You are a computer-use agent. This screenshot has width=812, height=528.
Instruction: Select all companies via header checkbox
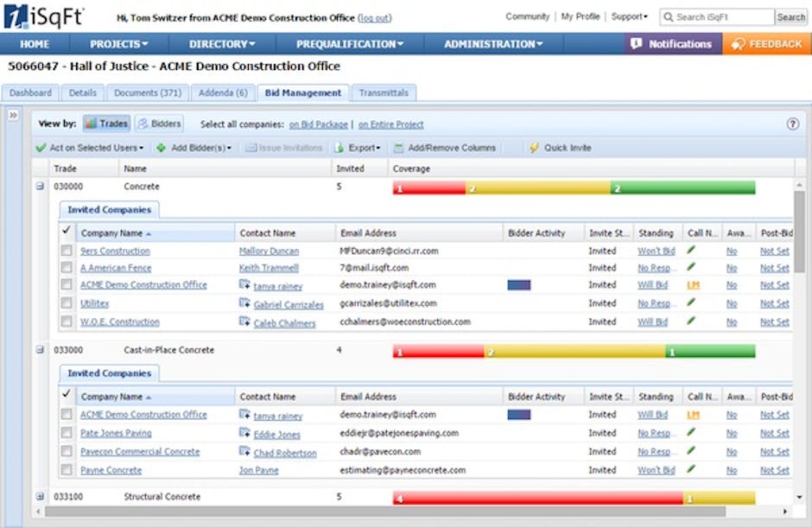(x=67, y=232)
